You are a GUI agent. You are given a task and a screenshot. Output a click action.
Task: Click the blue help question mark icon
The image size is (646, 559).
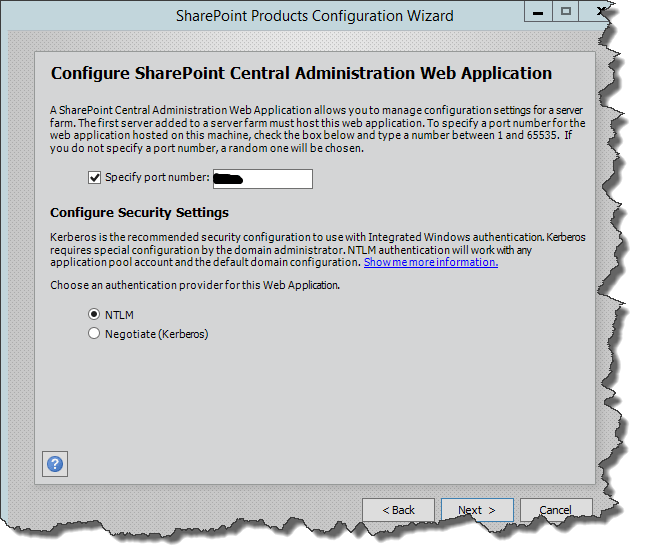[55, 464]
